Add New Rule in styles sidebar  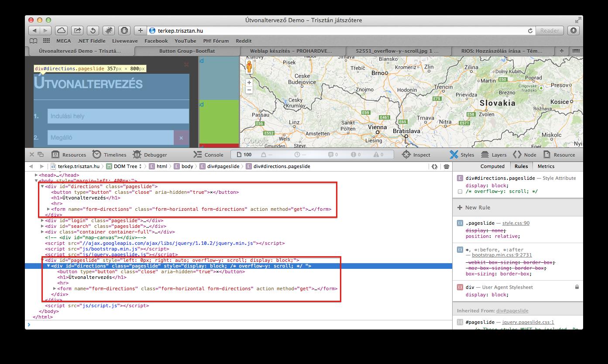point(474,208)
